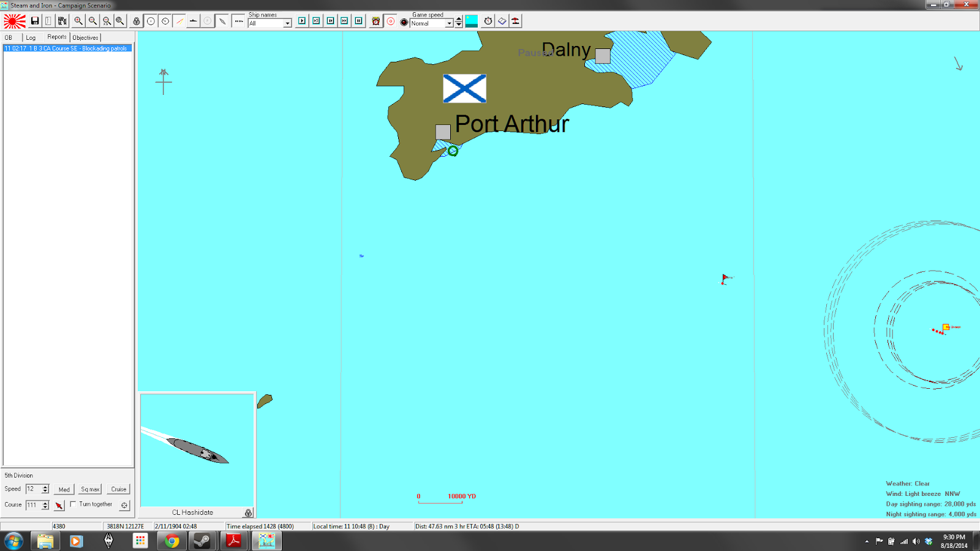Click the Dalny grey port square
Image resolution: width=980 pixels, height=551 pixels.
point(603,56)
